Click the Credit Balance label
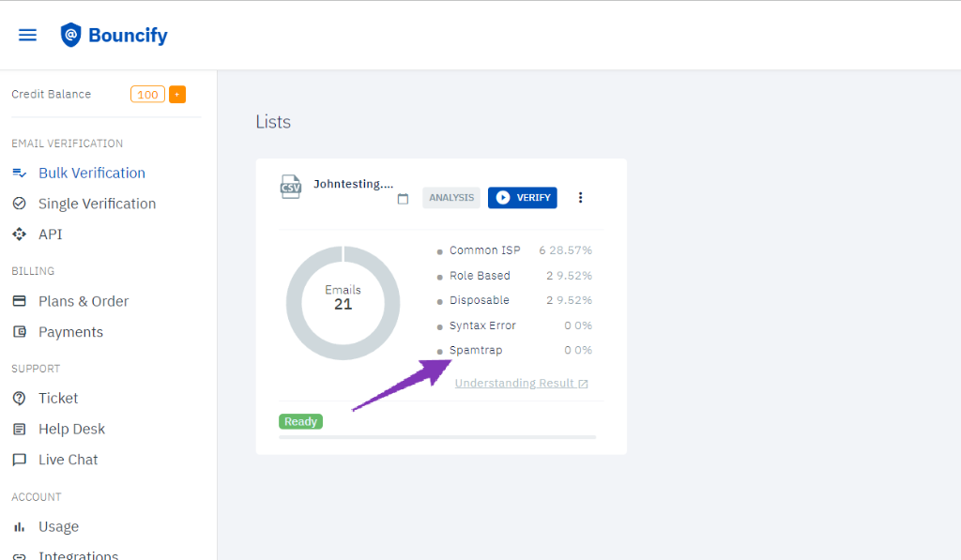 [x=52, y=95]
